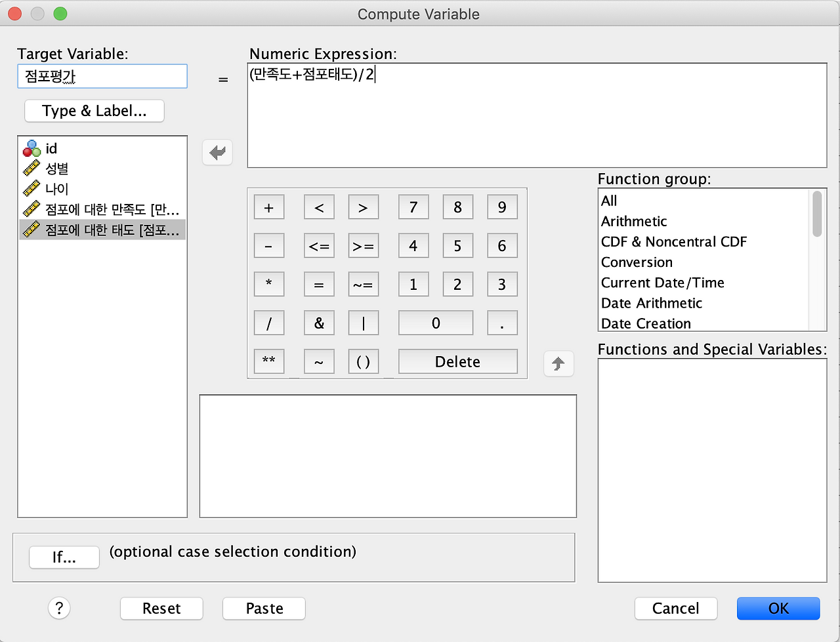Click the Reset button
Screen dimensions: 840x642
point(161,608)
